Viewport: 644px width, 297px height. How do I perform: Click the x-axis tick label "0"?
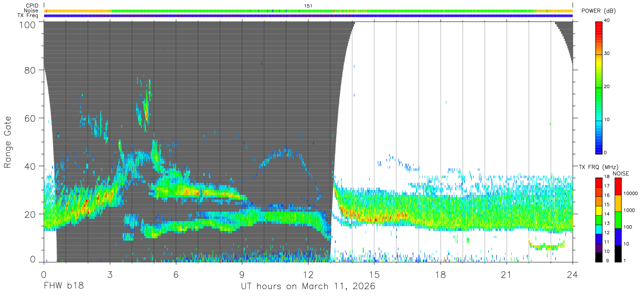tap(44, 274)
